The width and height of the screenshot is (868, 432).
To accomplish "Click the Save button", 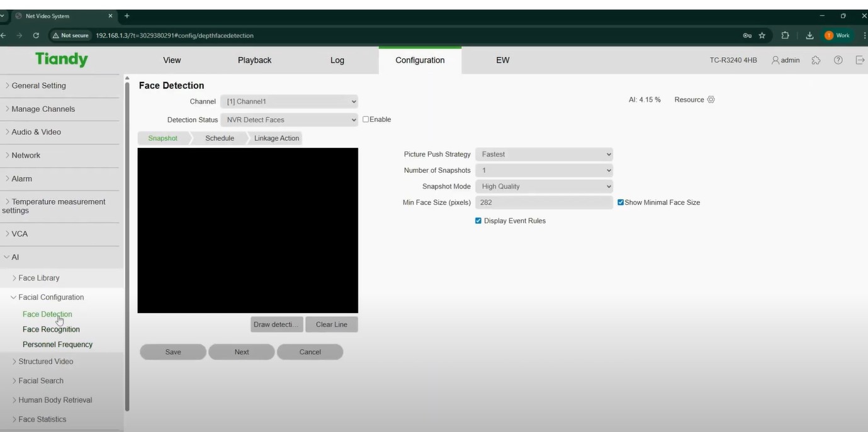I will pyautogui.click(x=172, y=352).
